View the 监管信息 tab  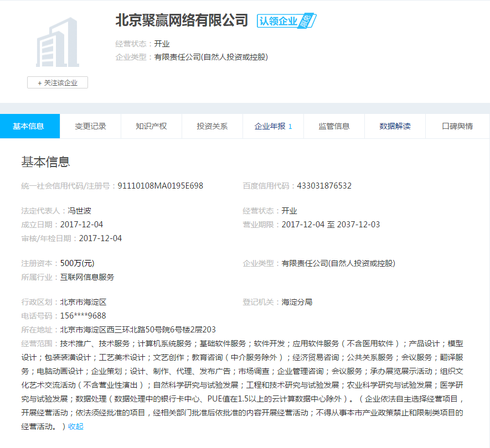point(334,126)
